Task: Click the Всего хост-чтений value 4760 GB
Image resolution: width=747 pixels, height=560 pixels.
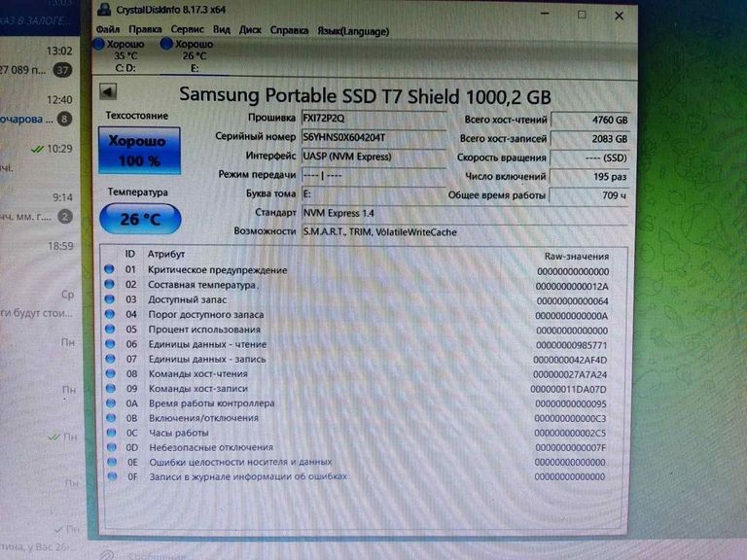Action: pos(589,120)
